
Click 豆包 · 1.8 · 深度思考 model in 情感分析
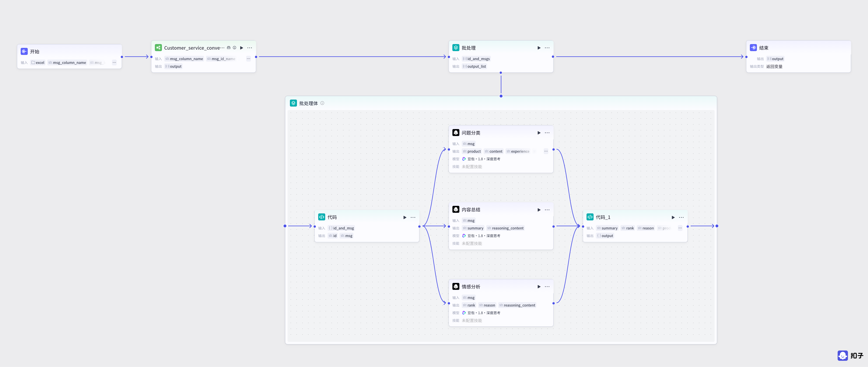[x=484, y=313]
